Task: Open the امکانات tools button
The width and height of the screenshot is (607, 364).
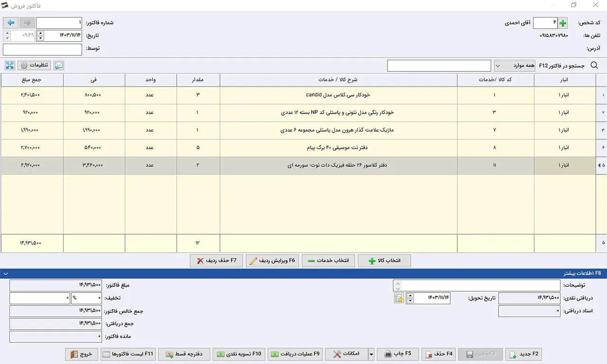Action: click(346, 354)
